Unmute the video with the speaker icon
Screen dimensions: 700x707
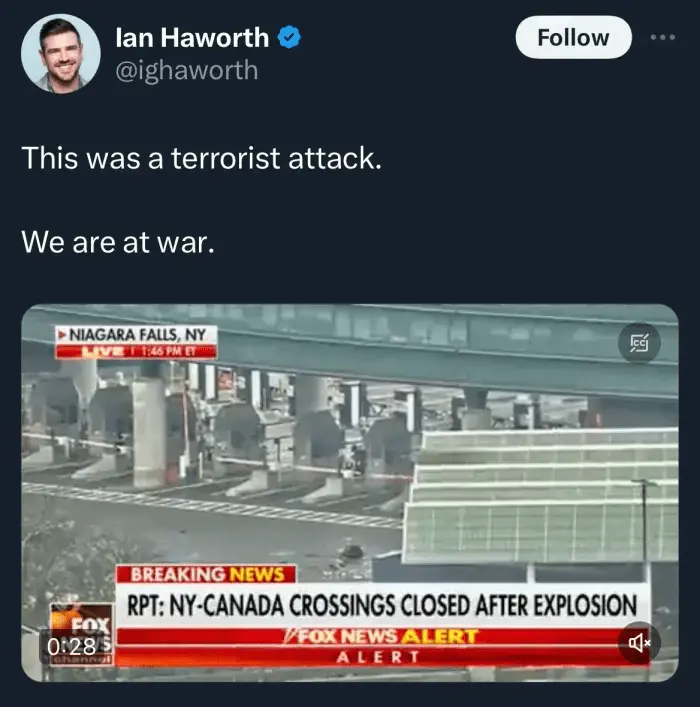[x=639, y=643]
